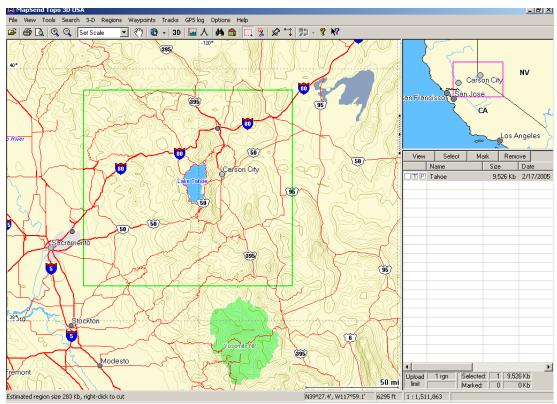Image resolution: width=557 pixels, height=404 pixels.
Task: Open the Tools menu
Action: pos(48,20)
